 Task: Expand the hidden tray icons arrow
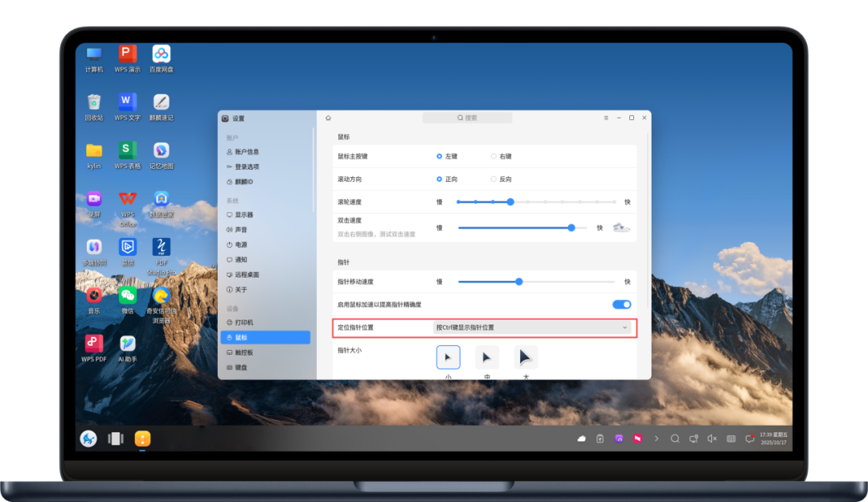[x=657, y=438]
